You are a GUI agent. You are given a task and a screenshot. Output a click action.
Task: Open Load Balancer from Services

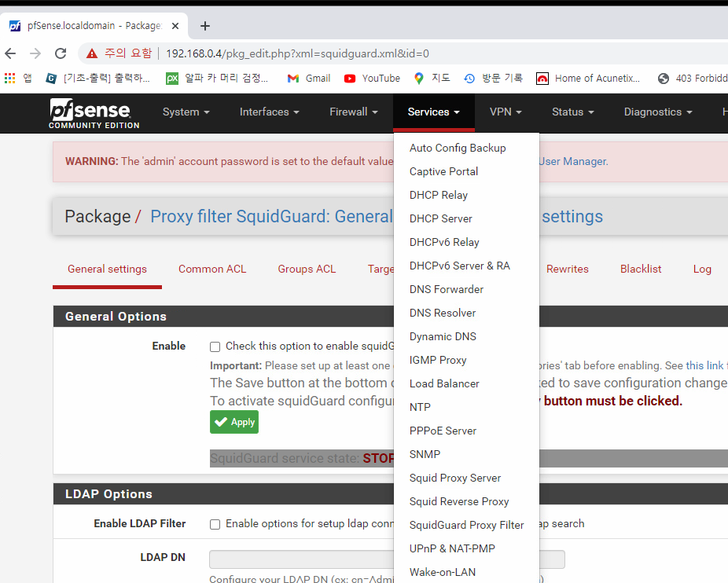pyautogui.click(x=466, y=383)
